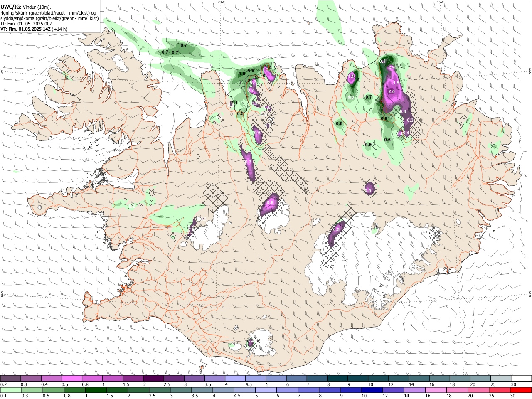Select the dark purple 2 swatch in the upper legend row
The height and width of the screenshot is (399, 532).
tap(153, 379)
